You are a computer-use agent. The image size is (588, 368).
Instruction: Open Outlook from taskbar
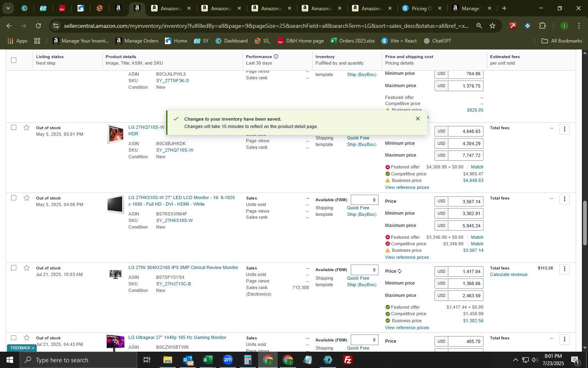[188, 360]
